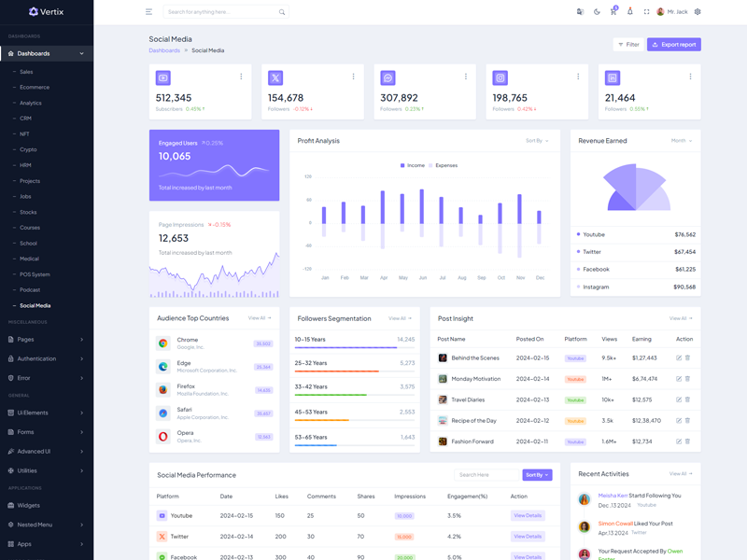Click the Export report button

pyautogui.click(x=674, y=45)
